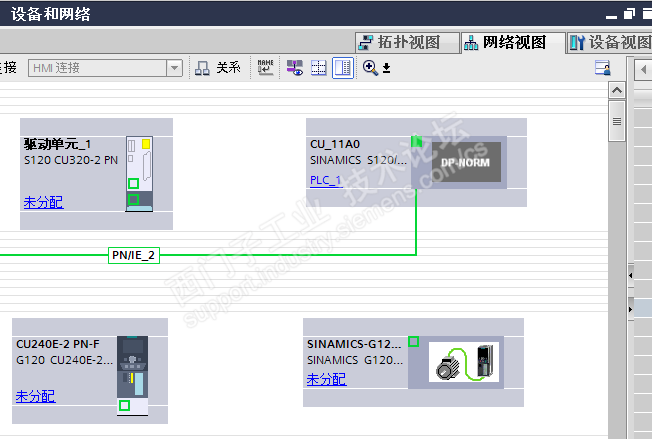This screenshot has height=439, width=652.
Task: Click the DP-NORM device image
Action: point(466,162)
